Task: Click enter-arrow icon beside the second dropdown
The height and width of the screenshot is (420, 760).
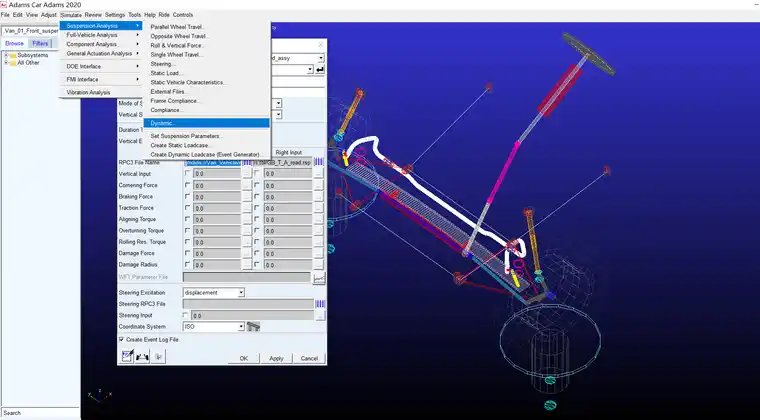Action: 320,70
